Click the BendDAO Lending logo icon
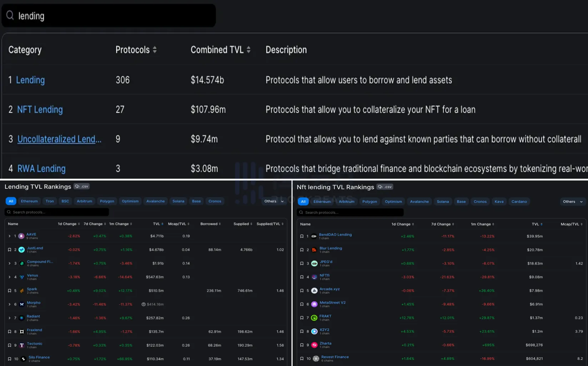The height and width of the screenshot is (366, 588). tap(314, 236)
